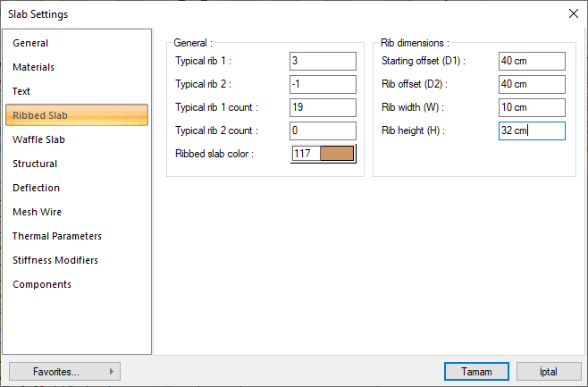Open the General settings category
This screenshot has height=387, width=588.
pyautogui.click(x=30, y=43)
